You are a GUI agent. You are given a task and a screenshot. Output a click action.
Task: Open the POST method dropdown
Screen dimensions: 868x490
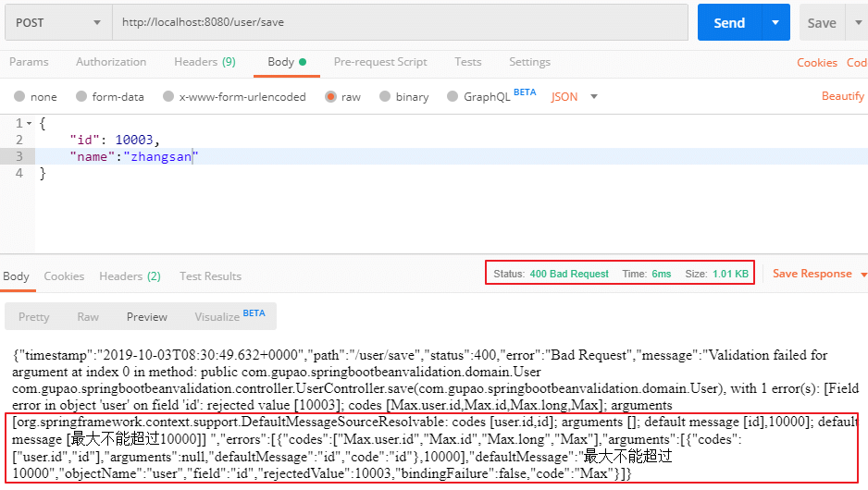(x=57, y=23)
